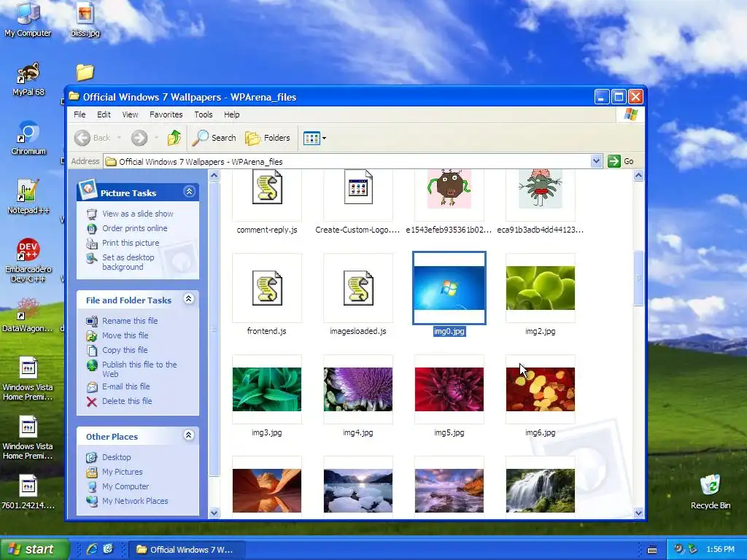747x560 pixels.
Task: Open the Favorites menu
Action: click(x=166, y=114)
